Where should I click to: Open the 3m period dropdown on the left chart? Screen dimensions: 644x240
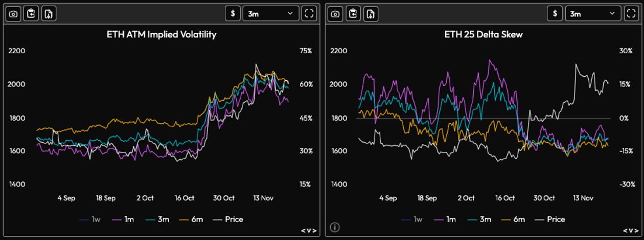click(270, 14)
